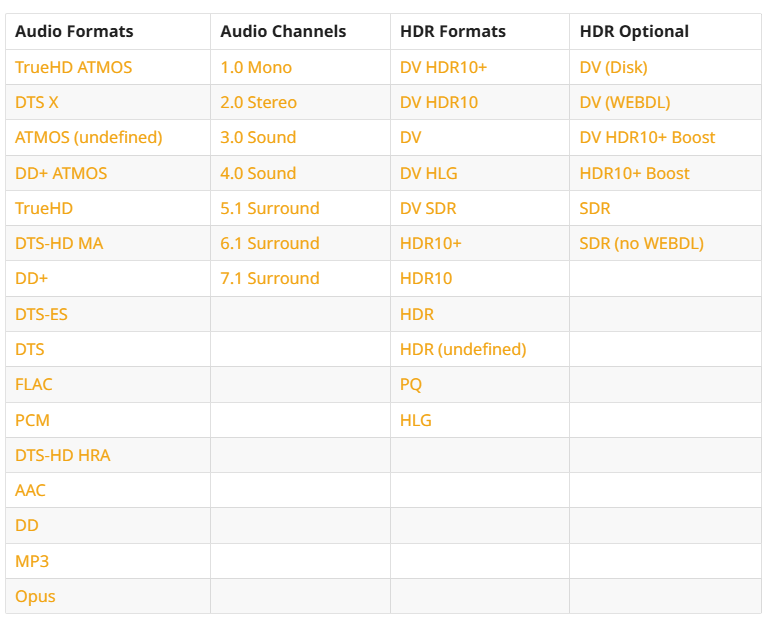Select the PQ HDR format link

(x=411, y=384)
